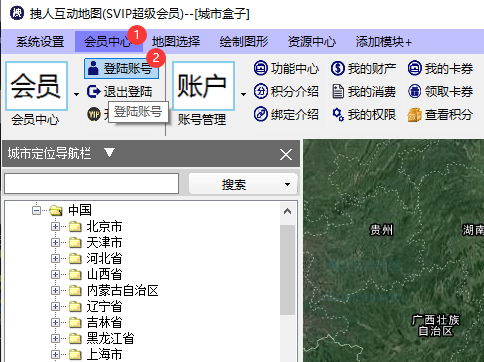Viewport: 484px width, 362px height.
Task: Open 我的卡券 coupons
Action: [440, 68]
